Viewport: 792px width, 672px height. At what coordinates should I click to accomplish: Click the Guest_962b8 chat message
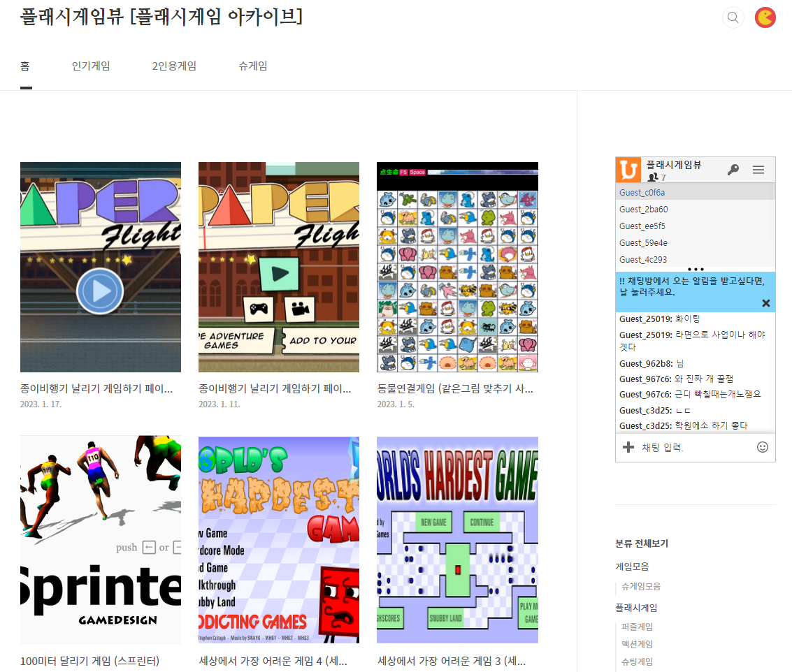click(651, 363)
